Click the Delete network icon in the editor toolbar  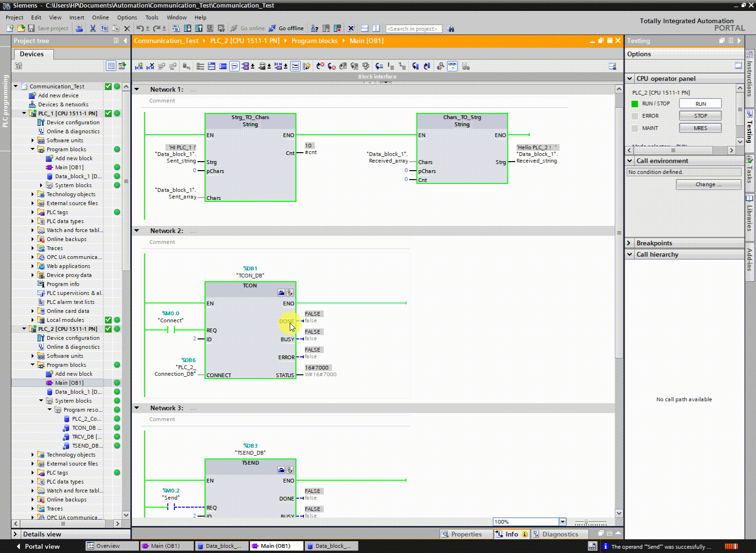pyautogui.click(x=150, y=66)
